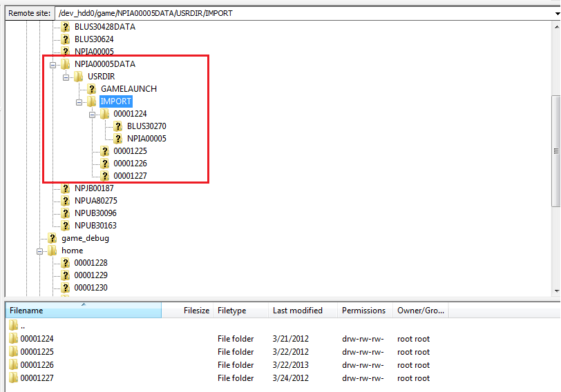
Task: Click the parent directory (..) folder icon
Action: coord(13,325)
